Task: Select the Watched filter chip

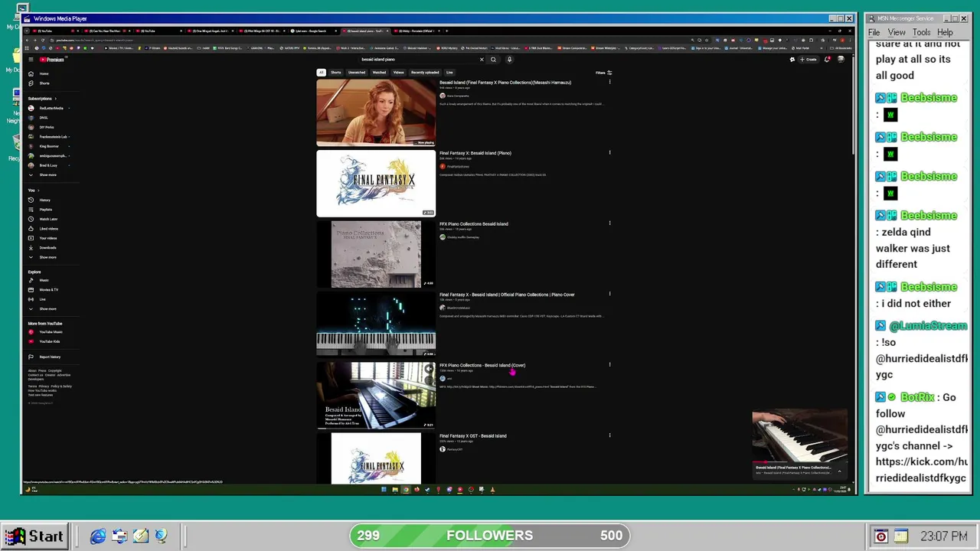Action: coord(379,73)
